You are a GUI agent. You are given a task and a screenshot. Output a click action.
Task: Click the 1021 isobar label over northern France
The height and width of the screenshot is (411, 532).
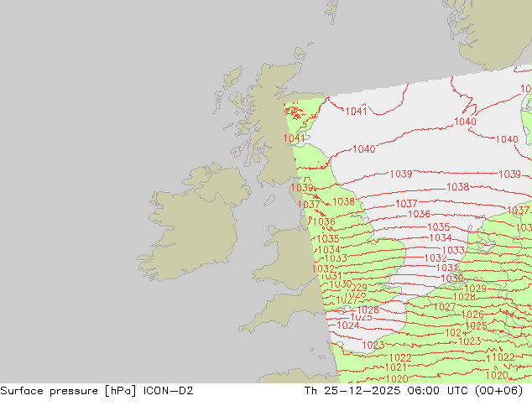pyautogui.click(x=395, y=367)
